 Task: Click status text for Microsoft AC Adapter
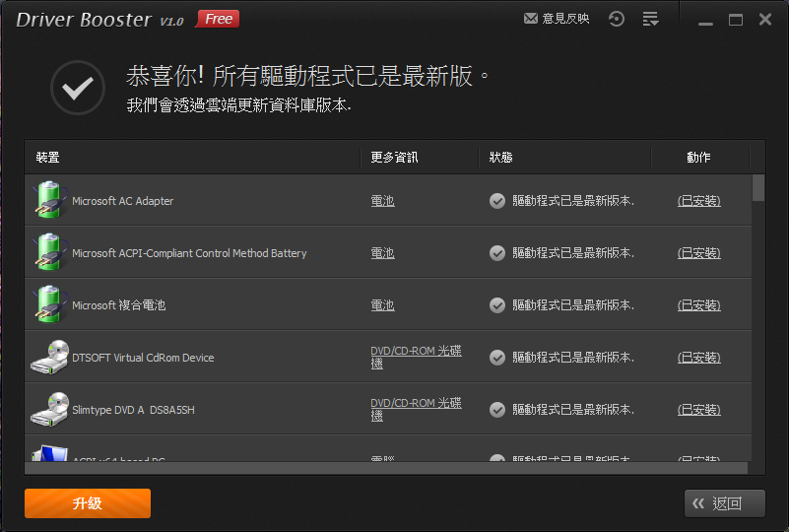click(x=573, y=201)
